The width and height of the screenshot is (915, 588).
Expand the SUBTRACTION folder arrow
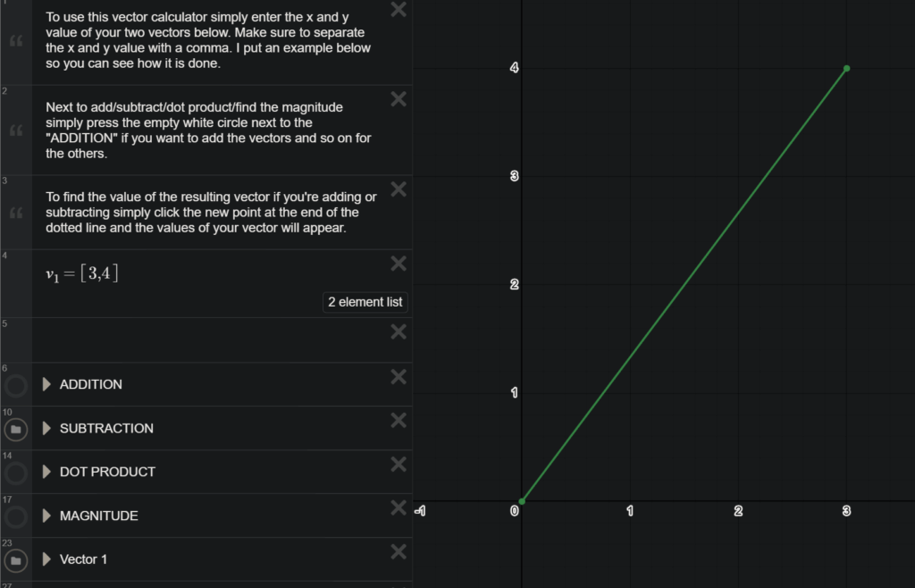pyautogui.click(x=47, y=428)
